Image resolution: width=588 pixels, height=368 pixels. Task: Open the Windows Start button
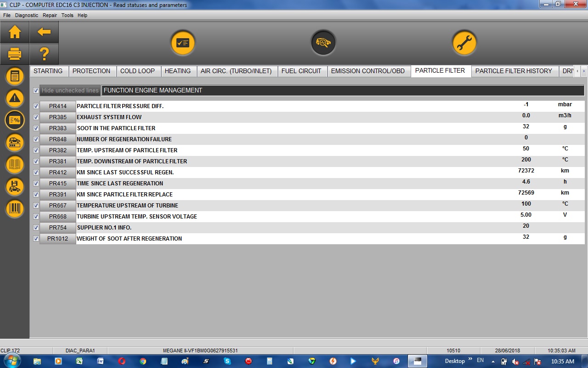(12, 361)
